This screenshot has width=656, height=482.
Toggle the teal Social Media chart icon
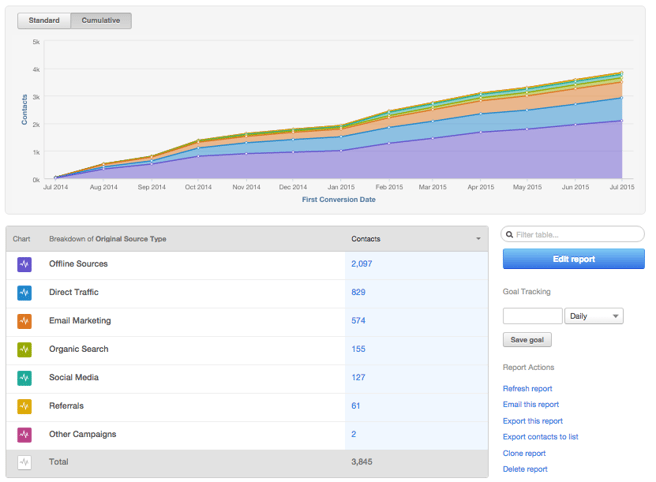point(25,378)
